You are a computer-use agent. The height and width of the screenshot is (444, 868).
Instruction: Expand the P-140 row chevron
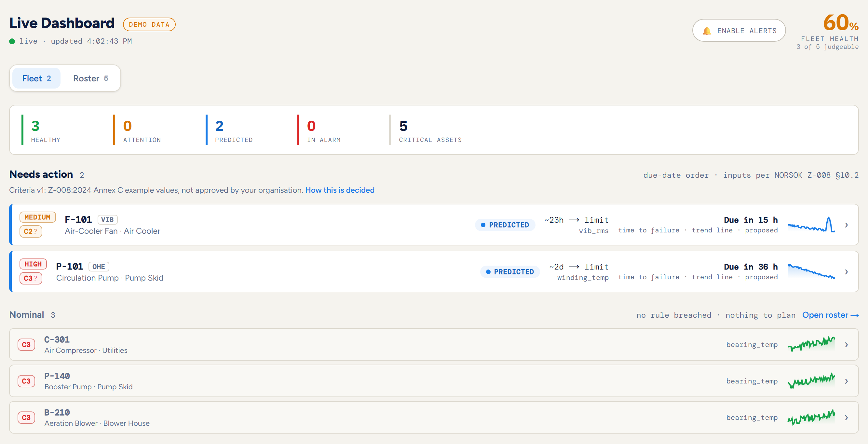846,381
